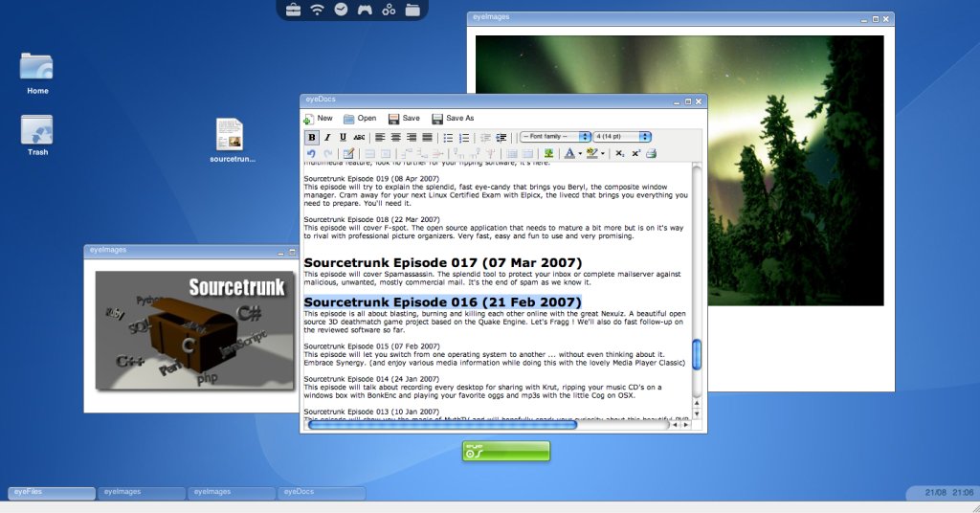
Task: Apply text color with the A icon
Action: pyautogui.click(x=569, y=153)
